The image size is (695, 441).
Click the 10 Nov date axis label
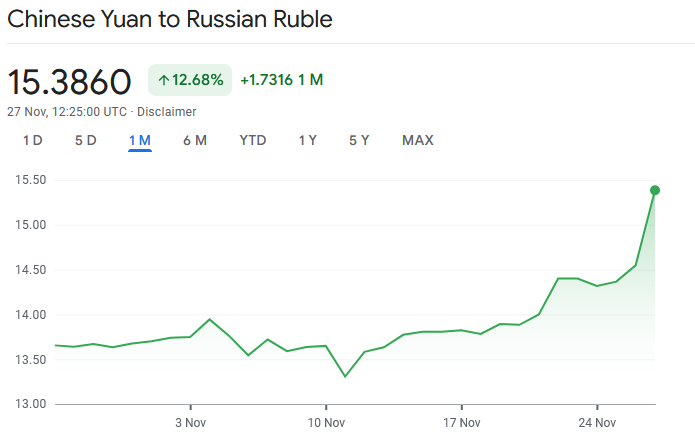coord(325,423)
